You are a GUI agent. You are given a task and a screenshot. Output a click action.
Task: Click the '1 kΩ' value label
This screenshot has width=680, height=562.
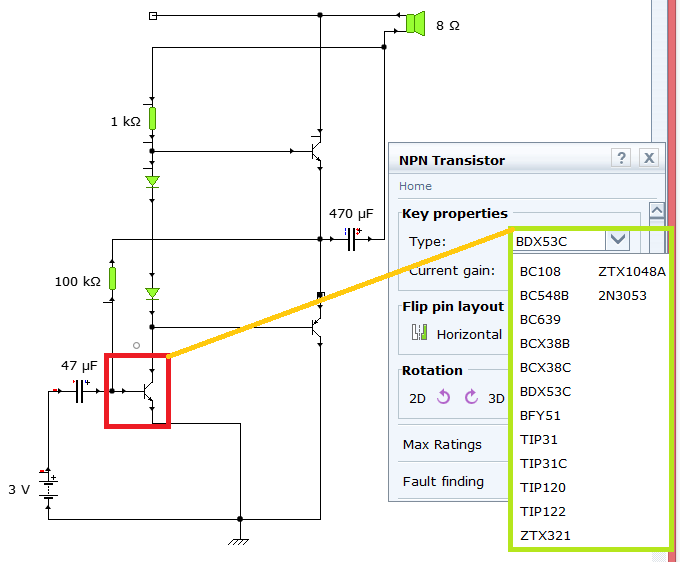[126, 121]
